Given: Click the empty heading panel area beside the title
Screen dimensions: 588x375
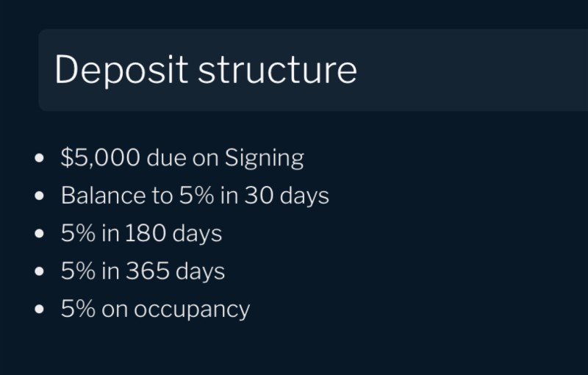Looking at the screenshot, I should tap(473, 70).
